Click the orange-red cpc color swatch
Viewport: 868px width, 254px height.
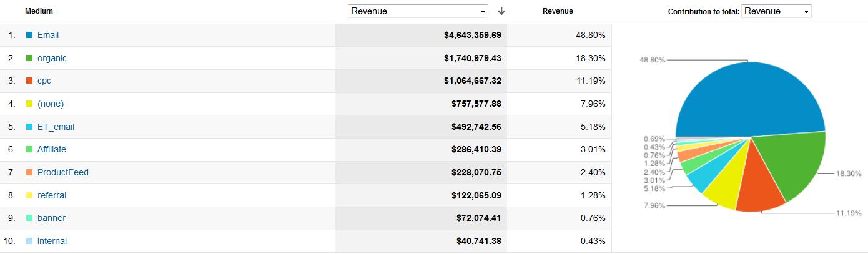tap(29, 81)
